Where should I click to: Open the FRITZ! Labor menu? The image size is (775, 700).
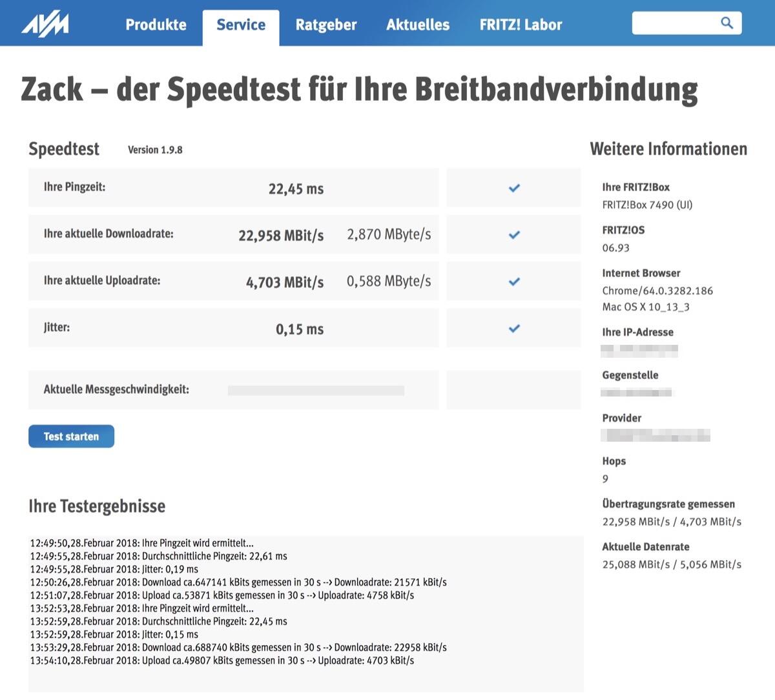521,25
